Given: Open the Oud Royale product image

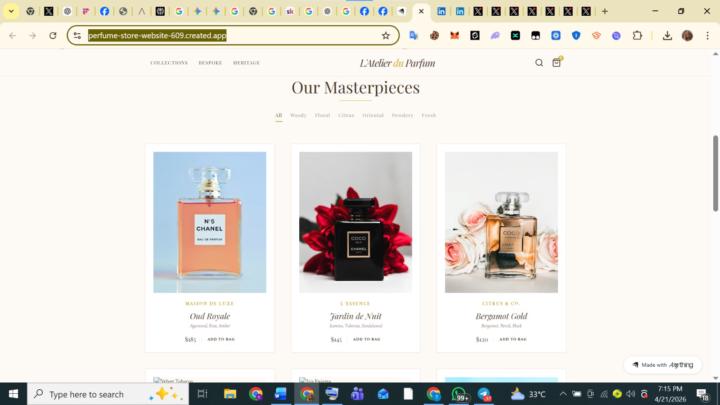Looking at the screenshot, I should click(x=210, y=222).
